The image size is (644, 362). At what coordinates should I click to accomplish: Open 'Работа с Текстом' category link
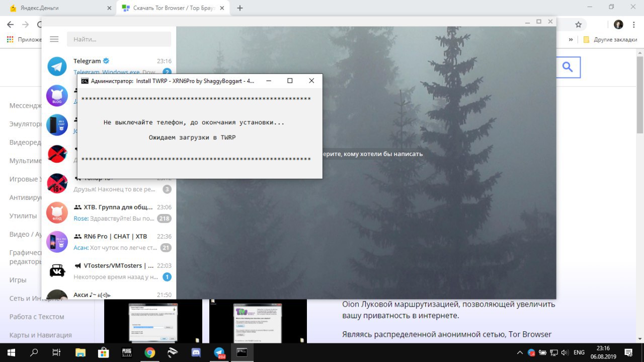(x=37, y=317)
